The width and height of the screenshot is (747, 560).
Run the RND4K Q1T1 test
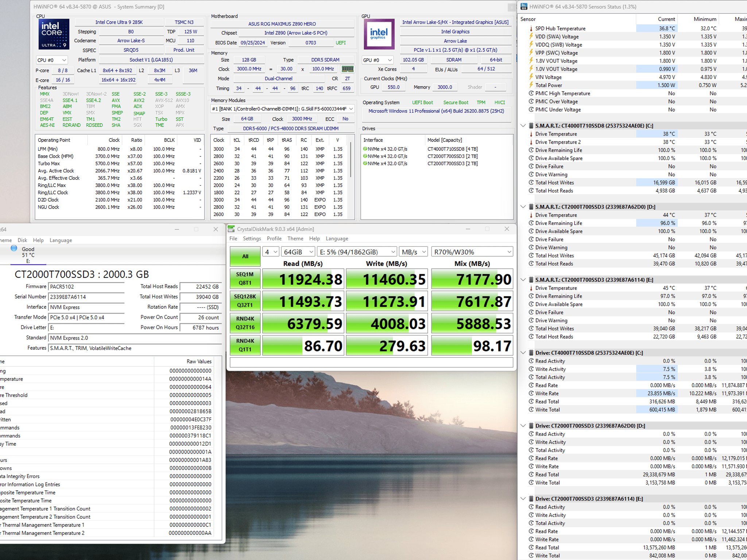pyautogui.click(x=245, y=346)
